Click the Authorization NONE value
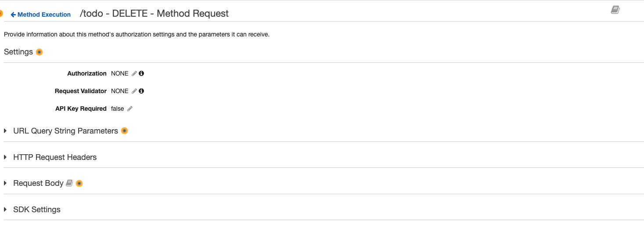 [x=119, y=73]
